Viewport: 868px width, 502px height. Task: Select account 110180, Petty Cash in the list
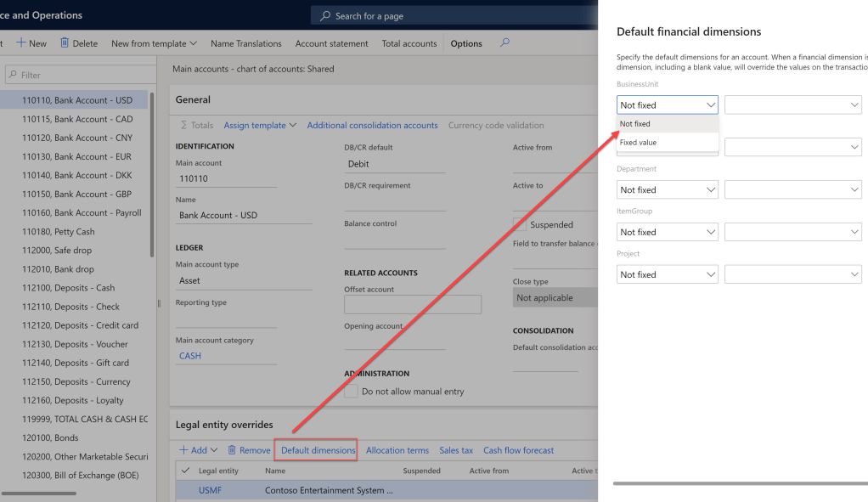coord(59,232)
